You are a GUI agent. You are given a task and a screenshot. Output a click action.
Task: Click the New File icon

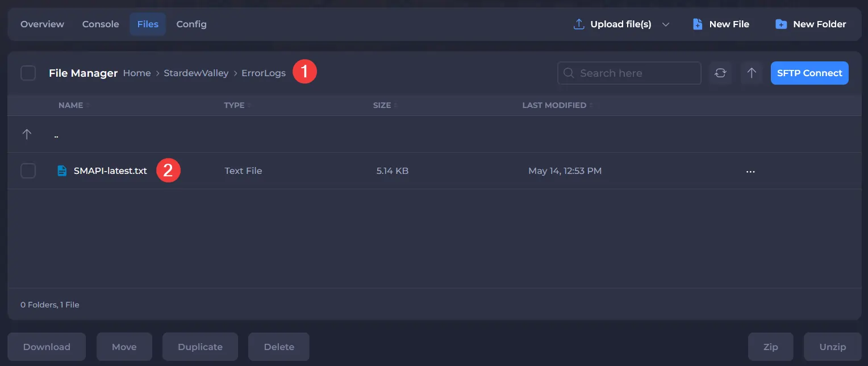[x=698, y=24]
